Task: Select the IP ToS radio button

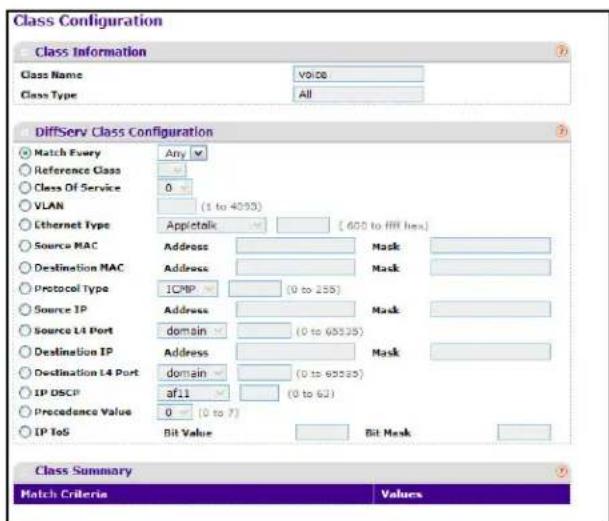Action: 25,432
